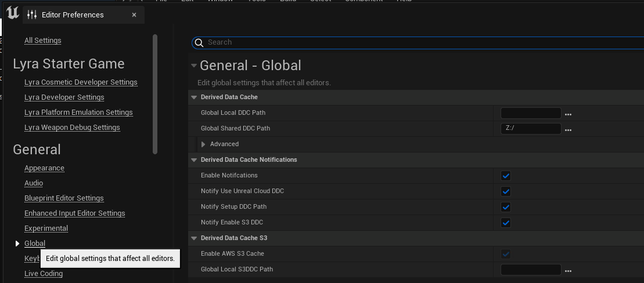Open Live Coding settings
This screenshot has width=644, height=283.
click(44, 274)
